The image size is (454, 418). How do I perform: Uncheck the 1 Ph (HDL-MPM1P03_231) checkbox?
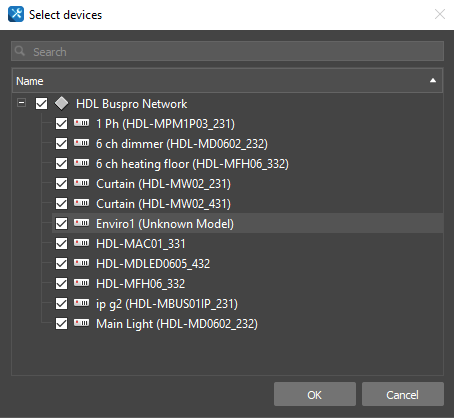[x=61, y=124]
